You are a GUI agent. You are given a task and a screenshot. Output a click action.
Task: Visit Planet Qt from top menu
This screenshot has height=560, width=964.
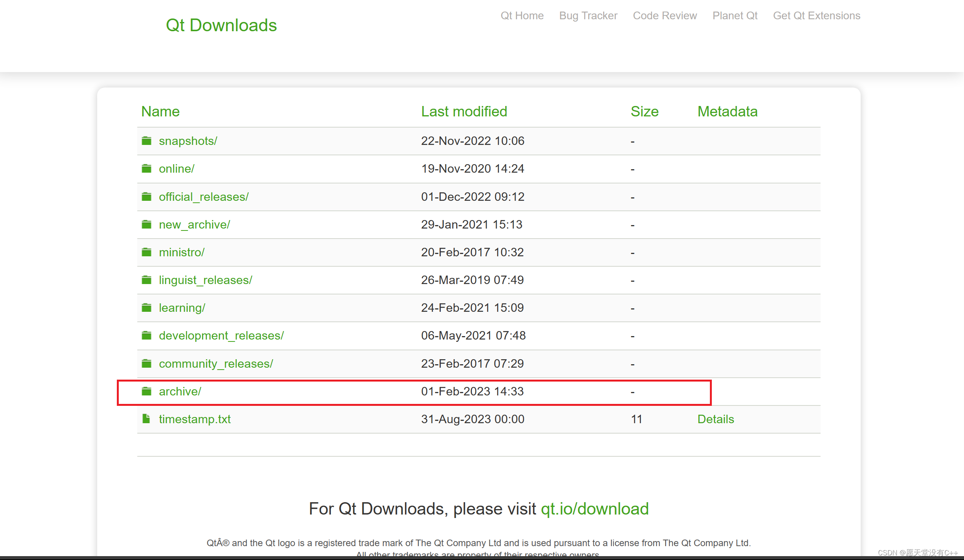point(735,16)
